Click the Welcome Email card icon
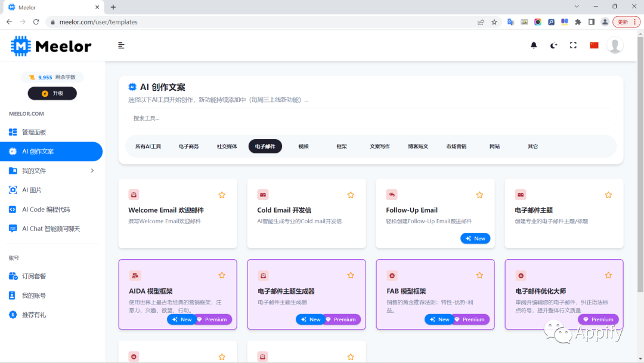 tap(134, 195)
